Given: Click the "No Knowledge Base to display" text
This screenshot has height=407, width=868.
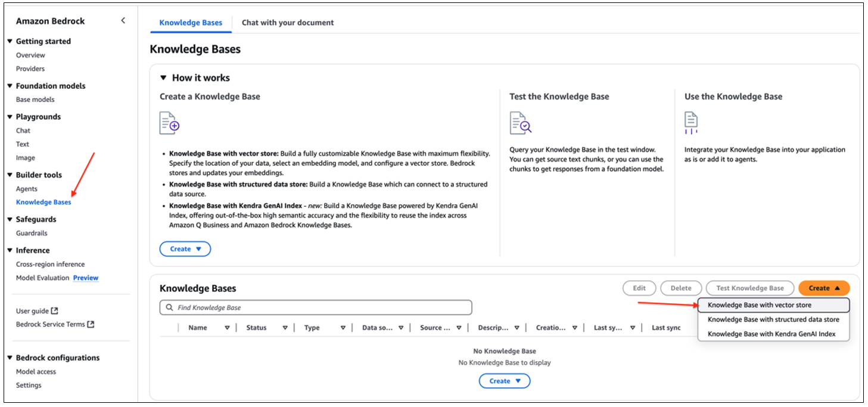Looking at the screenshot, I should [x=505, y=362].
